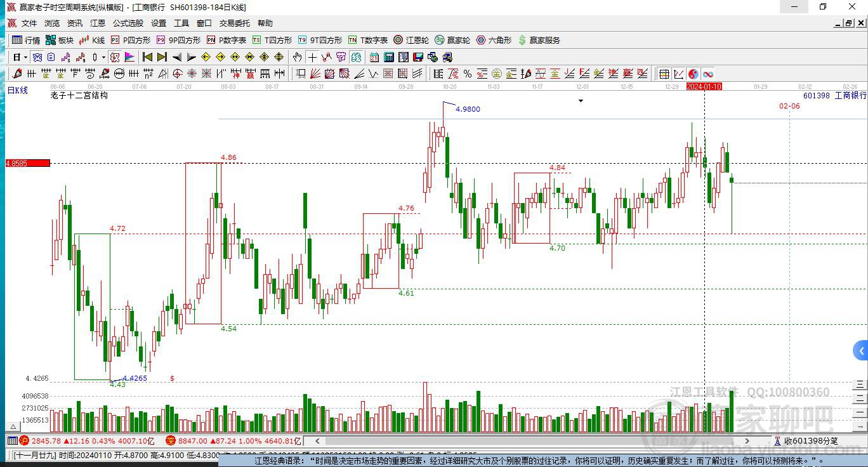Viewport: 868px width, 467px height.
Task: Open the T四方形 tool
Action: tap(272, 40)
